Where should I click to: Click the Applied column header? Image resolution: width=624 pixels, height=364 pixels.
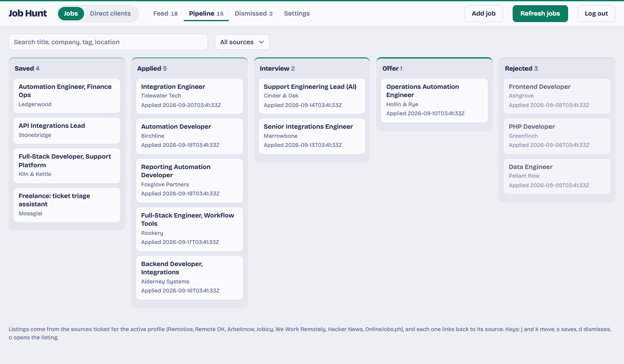point(152,68)
